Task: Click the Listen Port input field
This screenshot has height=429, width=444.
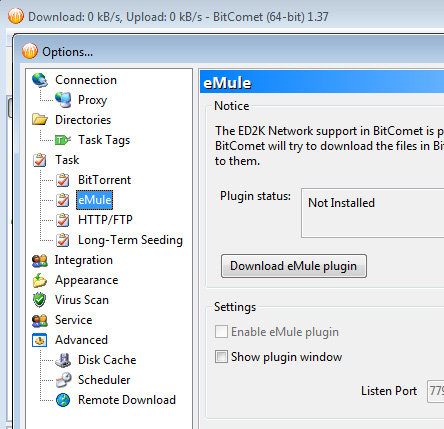Action: [436, 391]
